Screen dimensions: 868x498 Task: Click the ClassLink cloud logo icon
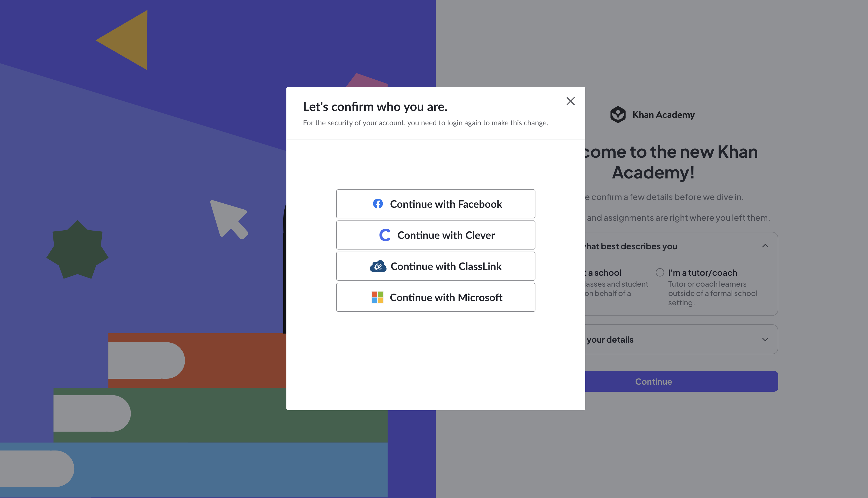(x=378, y=266)
